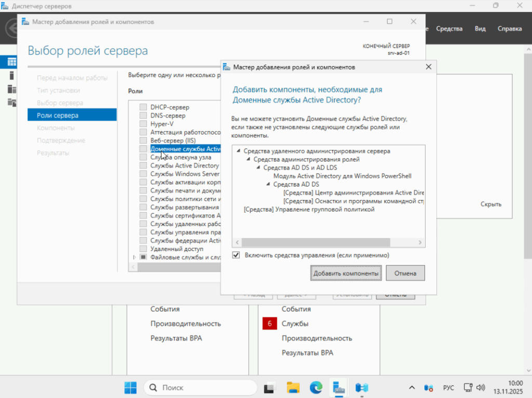Open the network tray icon
The image size is (532, 398).
(468, 388)
